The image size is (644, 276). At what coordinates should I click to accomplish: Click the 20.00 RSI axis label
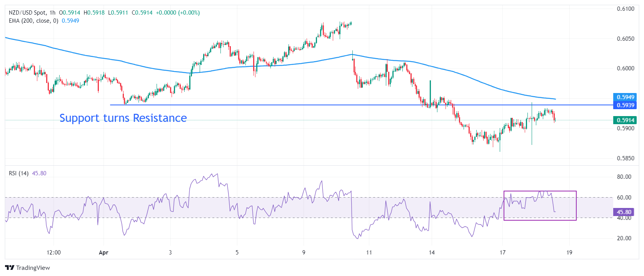(x=624, y=238)
